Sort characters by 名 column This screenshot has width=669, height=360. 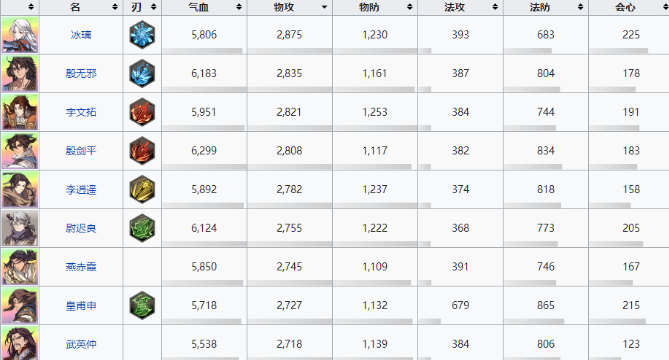(81, 7)
